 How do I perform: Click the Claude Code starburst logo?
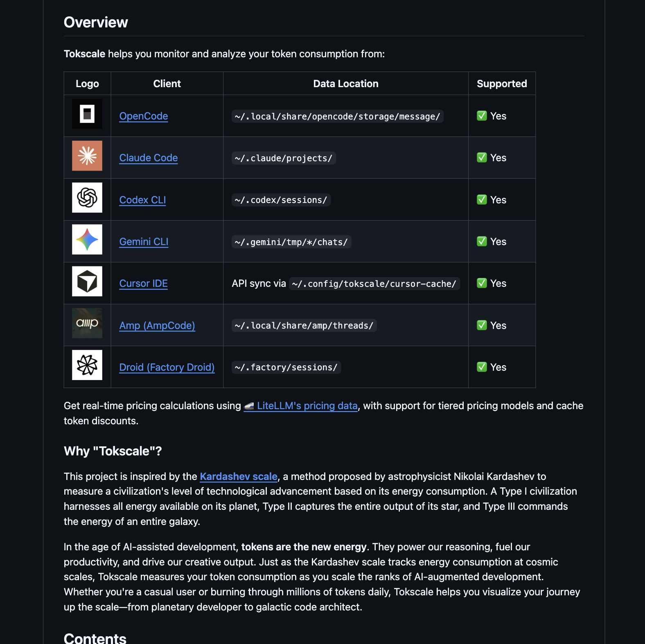pos(87,156)
